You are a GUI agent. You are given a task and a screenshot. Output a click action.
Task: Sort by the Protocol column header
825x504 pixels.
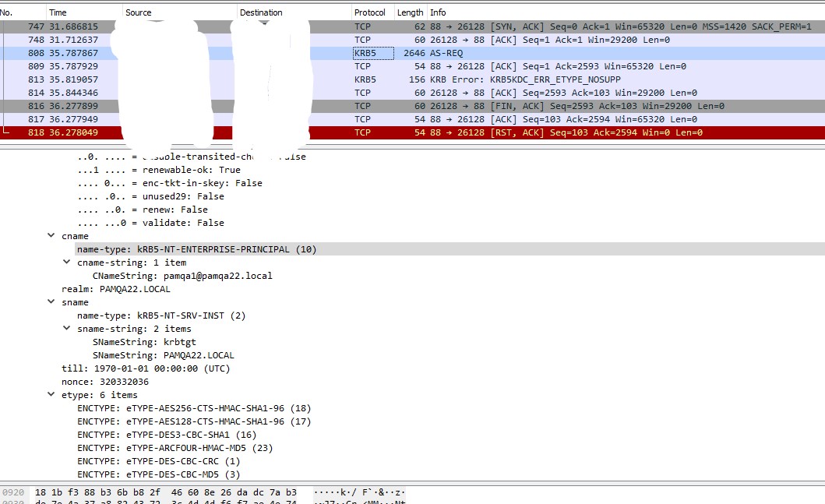[x=372, y=12]
